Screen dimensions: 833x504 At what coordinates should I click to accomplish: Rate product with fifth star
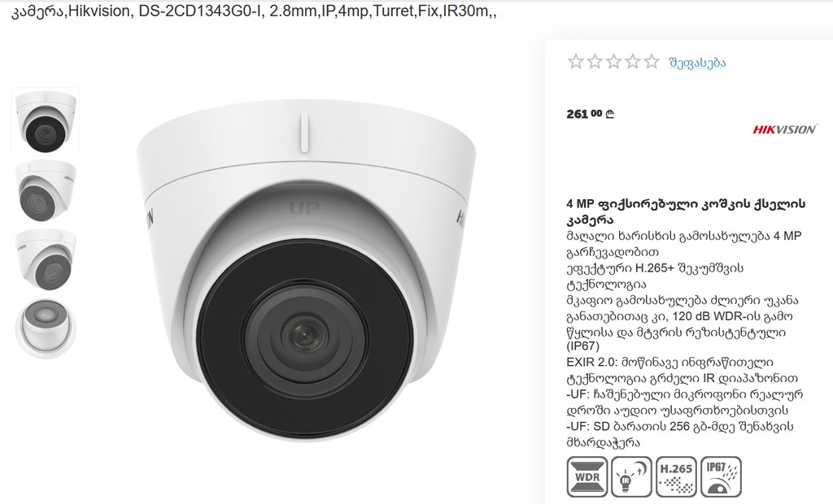click(x=652, y=62)
